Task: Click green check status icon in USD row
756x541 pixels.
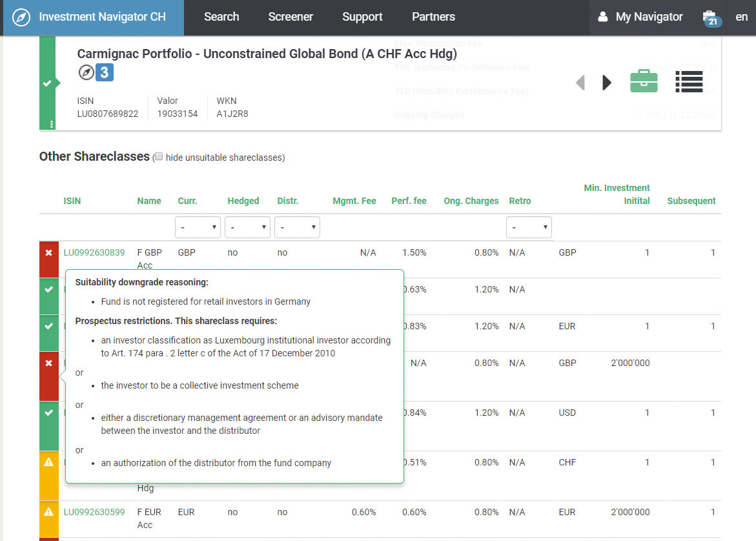Action: tap(48, 413)
